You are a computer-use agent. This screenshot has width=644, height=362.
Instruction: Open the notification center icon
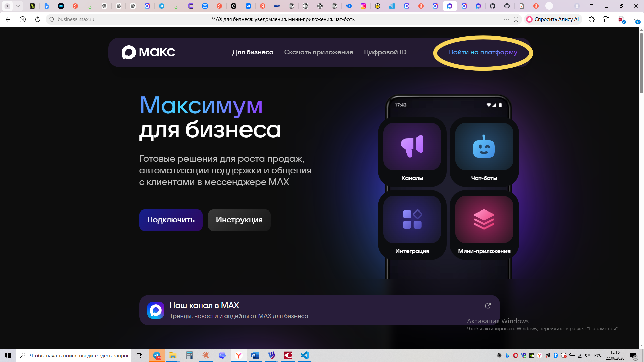point(633,355)
